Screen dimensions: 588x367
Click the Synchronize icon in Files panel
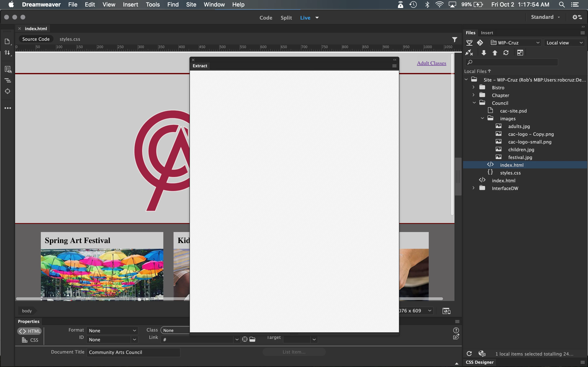click(506, 53)
